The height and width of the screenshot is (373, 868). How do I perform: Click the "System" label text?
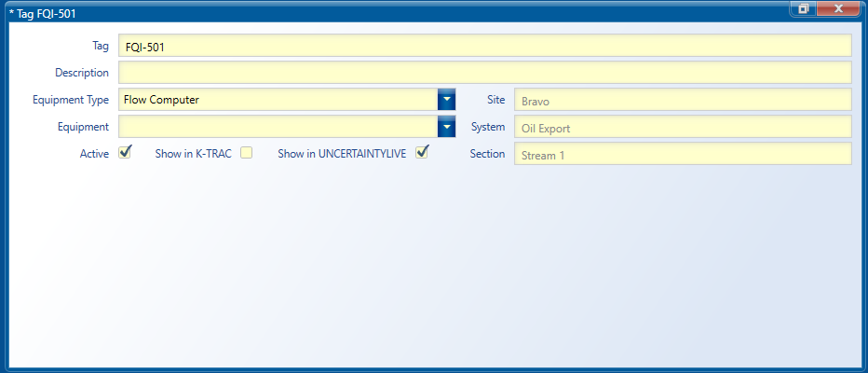[488, 127]
